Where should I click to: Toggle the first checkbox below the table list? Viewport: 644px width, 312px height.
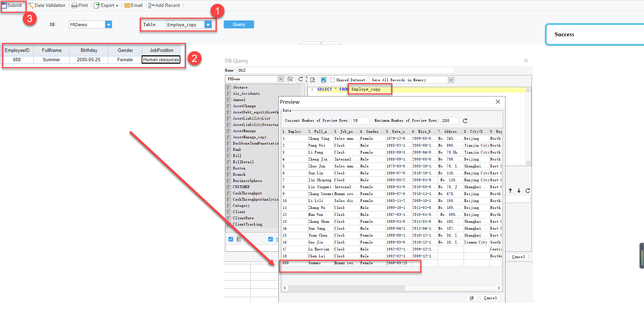[231, 239]
